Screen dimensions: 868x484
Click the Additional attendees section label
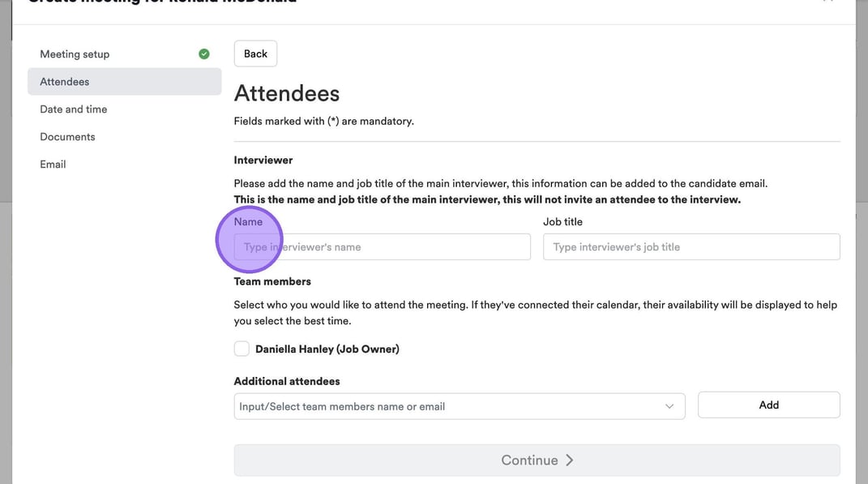[x=287, y=381]
